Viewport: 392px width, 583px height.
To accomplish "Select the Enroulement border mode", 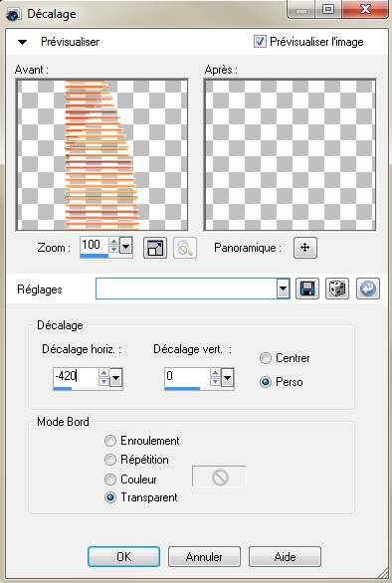I will [110, 441].
